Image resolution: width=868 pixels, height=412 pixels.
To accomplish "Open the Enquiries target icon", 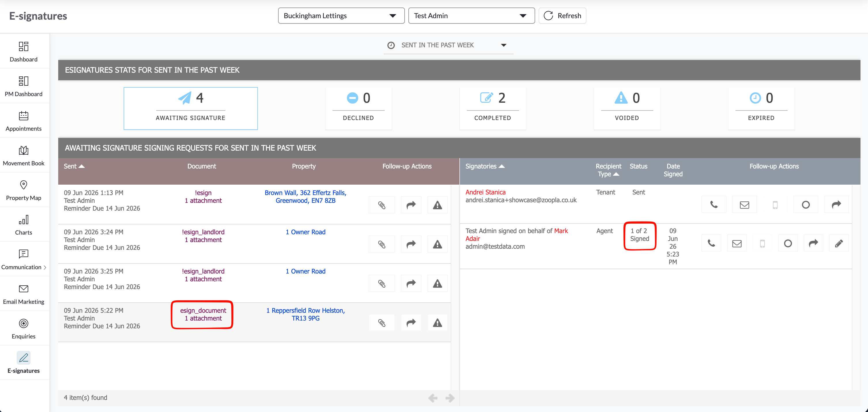I will [24, 323].
